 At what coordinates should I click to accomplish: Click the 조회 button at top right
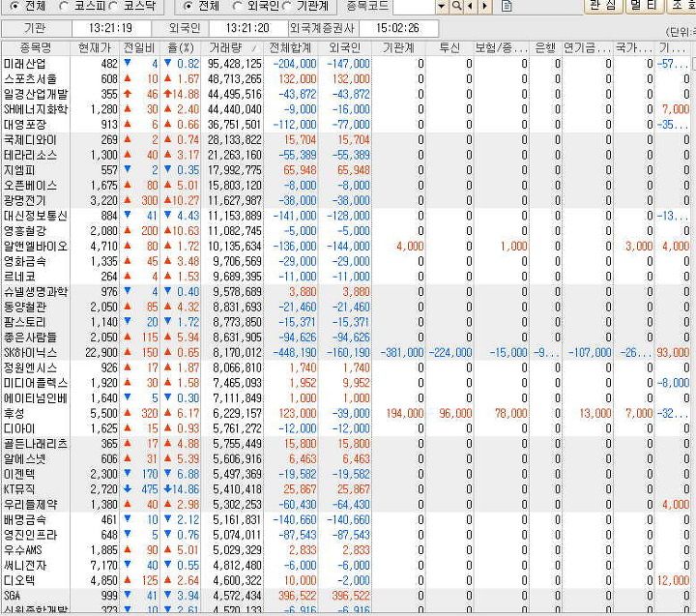click(681, 6)
